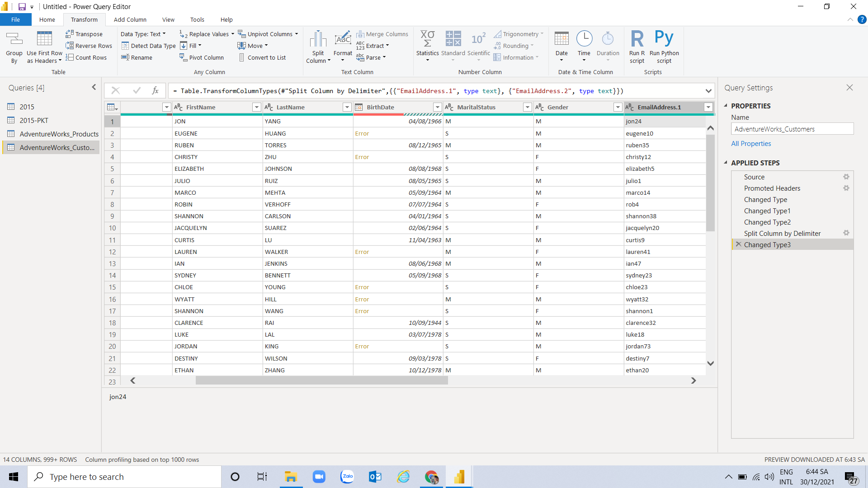Close the Query Settings pane
Image resolution: width=868 pixels, height=488 pixels.
[849, 88]
